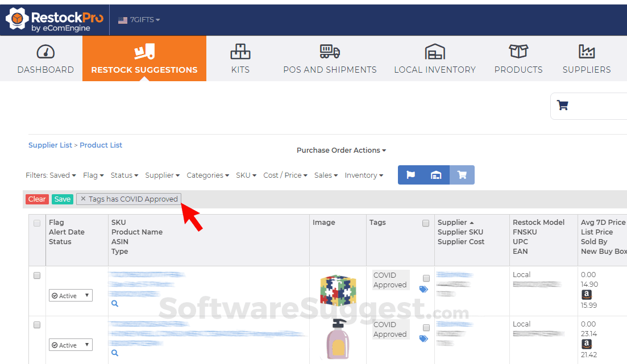Tick the first product row checkbox
The height and width of the screenshot is (364, 627).
click(x=37, y=275)
